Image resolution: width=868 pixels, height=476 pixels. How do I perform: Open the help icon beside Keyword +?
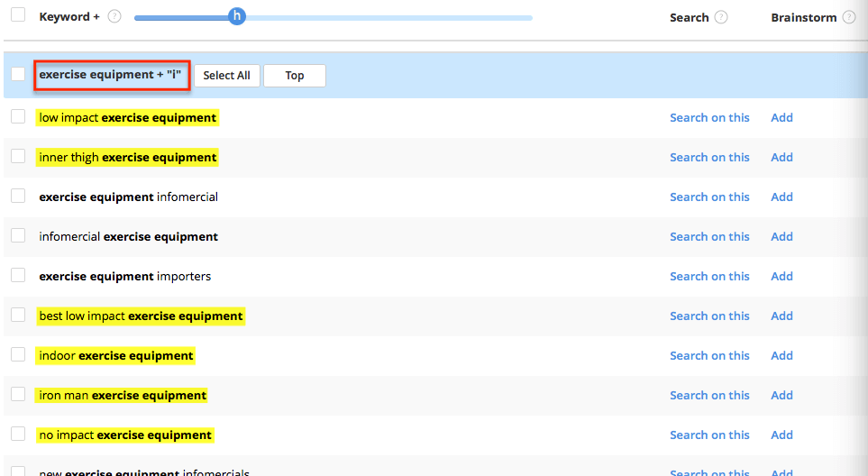[114, 16]
